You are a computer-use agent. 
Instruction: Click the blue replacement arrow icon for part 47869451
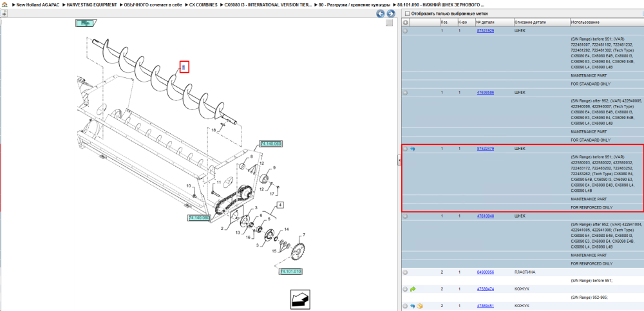pyautogui.click(x=413, y=306)
